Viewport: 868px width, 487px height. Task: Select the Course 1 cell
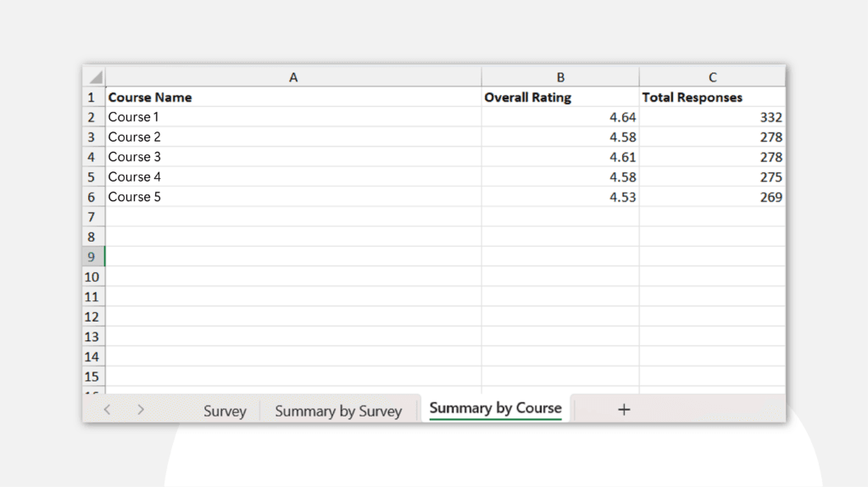tap(293, 117)
